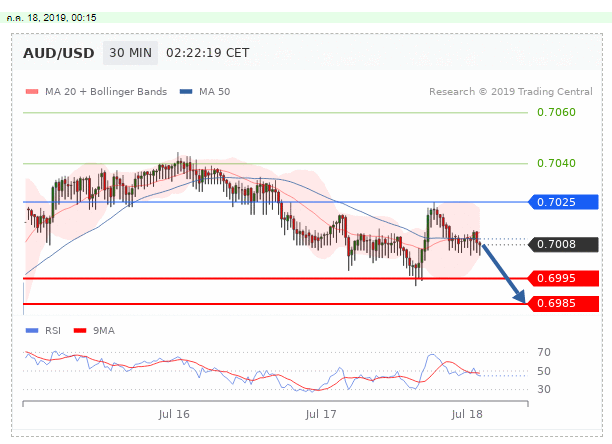Click the 30 MIN timeframe button
The width and height of the screenshot is (612, 444).
[x=130, y=53]
